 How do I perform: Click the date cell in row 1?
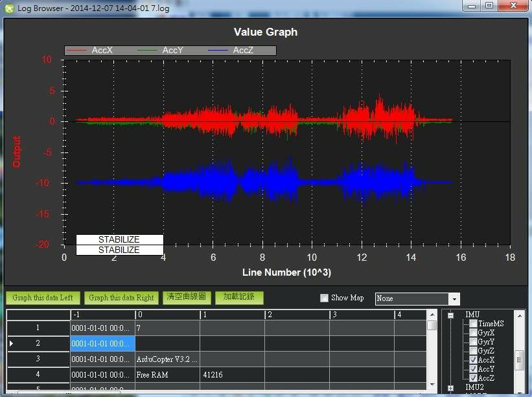pos(102,328)
